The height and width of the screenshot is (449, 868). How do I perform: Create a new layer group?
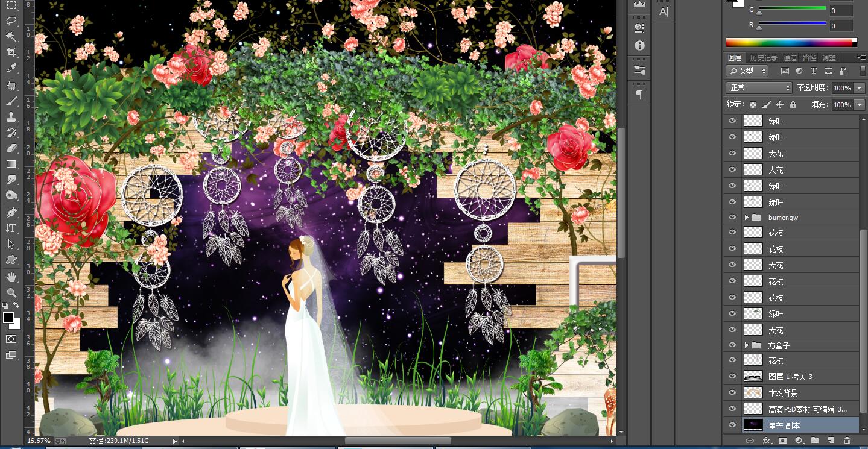point(815,441)
